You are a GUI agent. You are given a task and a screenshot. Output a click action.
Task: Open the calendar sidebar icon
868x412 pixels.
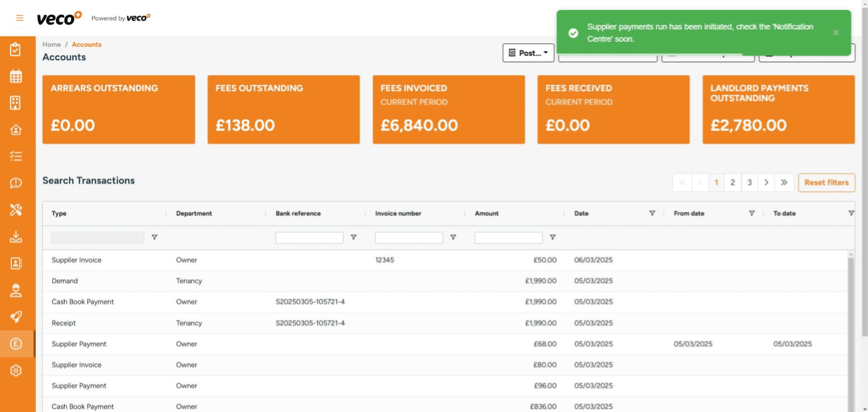click(16, 77)
